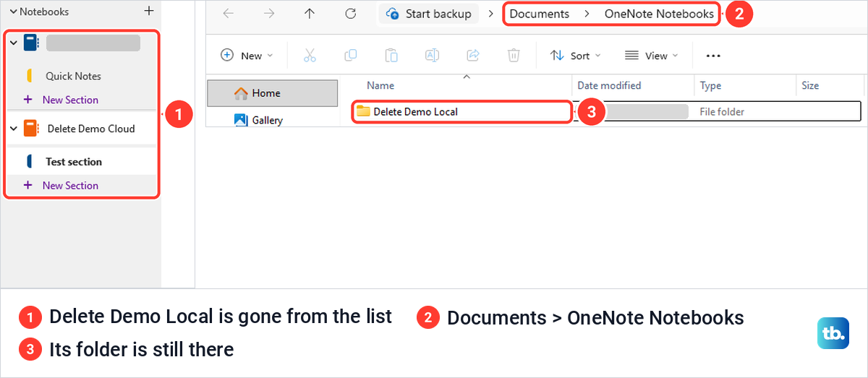Open the New item dropdown

click(247, 56)
